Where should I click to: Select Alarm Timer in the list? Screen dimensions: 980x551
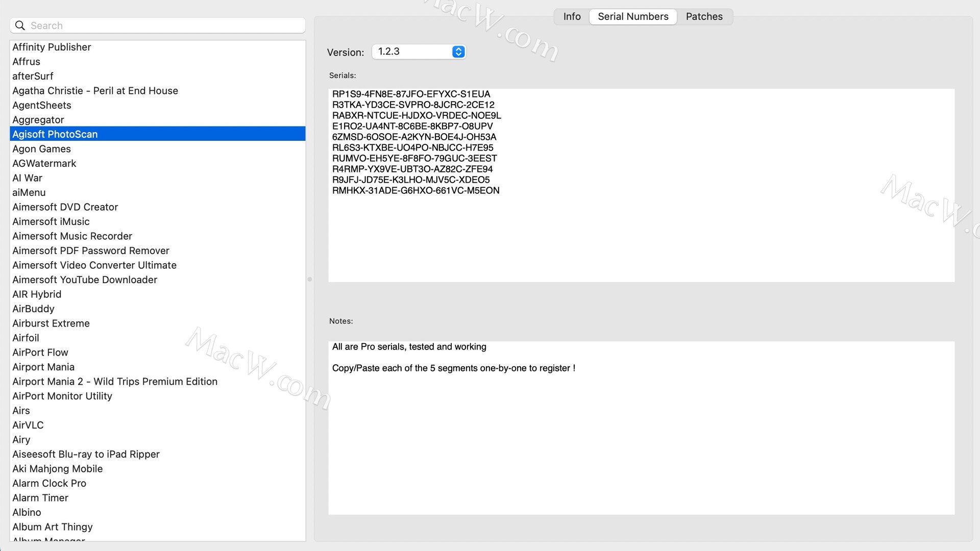[158, 498]
